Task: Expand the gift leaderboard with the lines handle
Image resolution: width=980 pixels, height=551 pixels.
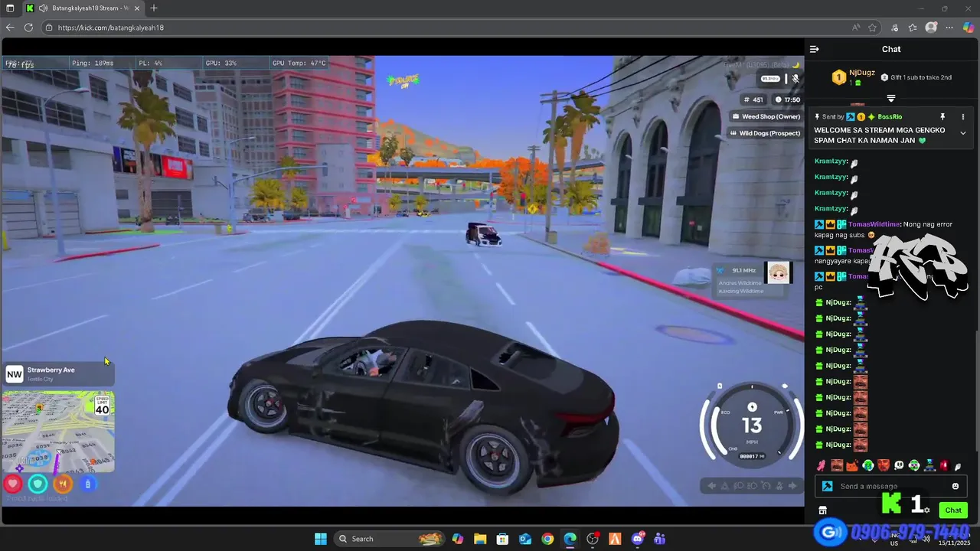Action: pyautogui.click(x=891, y=99)
